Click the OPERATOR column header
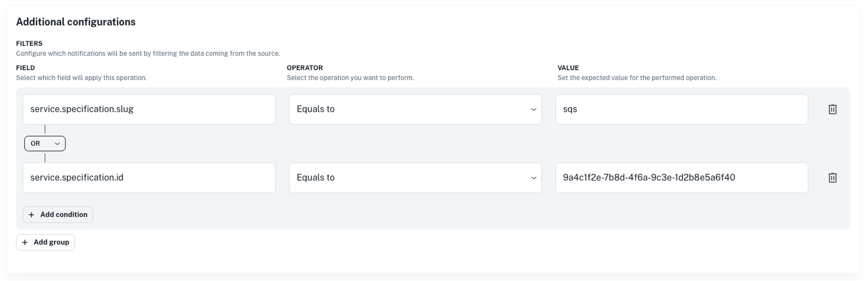Image resolution: width=868 pixels, height=281 pixels. (304, 68)
